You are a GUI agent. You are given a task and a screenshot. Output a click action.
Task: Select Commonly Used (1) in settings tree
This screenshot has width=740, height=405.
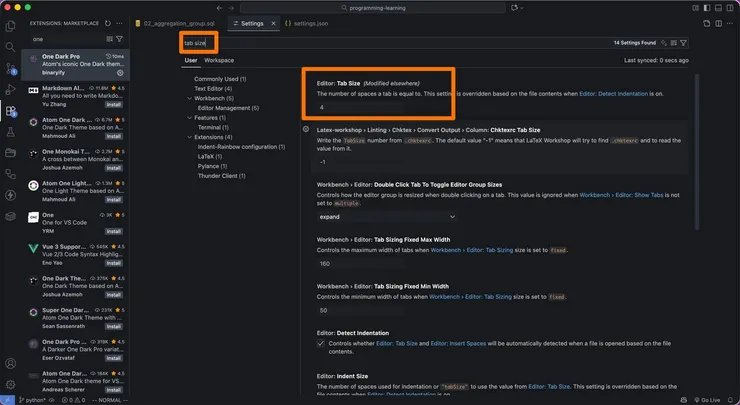(220, 79)
